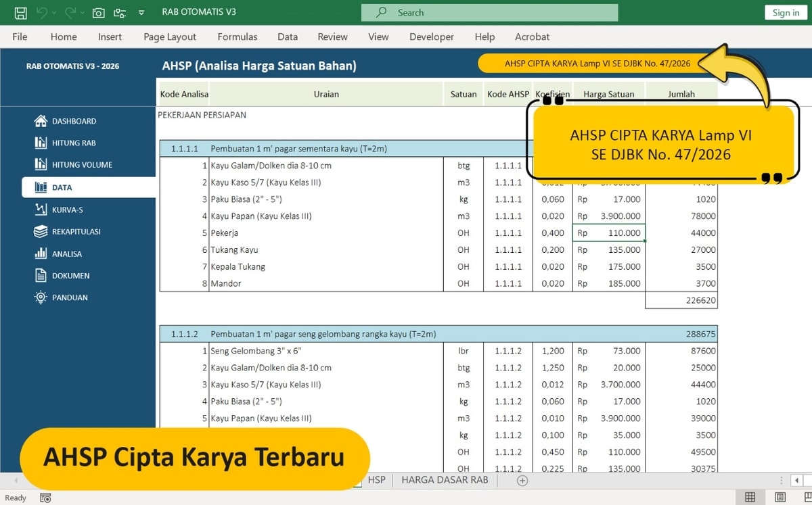Open the dropdown arrow next to Redo
The width and height of the screenshot is (812, 505).
coord(82,13)
